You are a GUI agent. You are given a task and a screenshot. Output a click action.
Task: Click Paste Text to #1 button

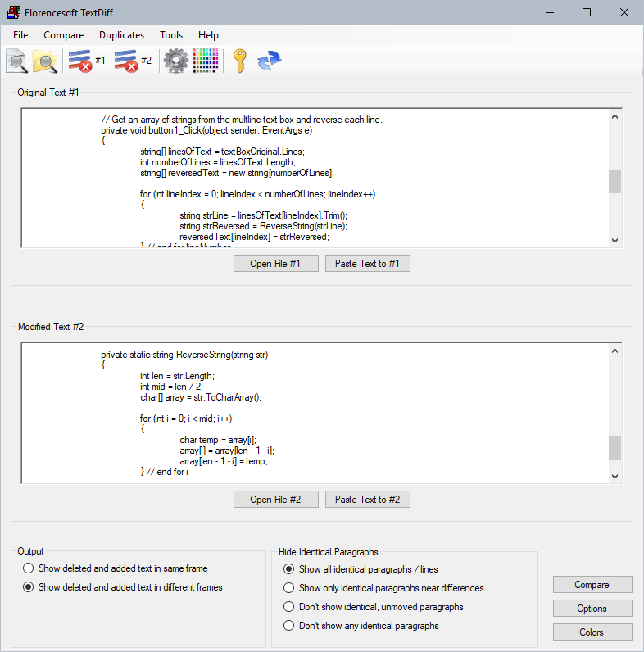click(367, 264)
